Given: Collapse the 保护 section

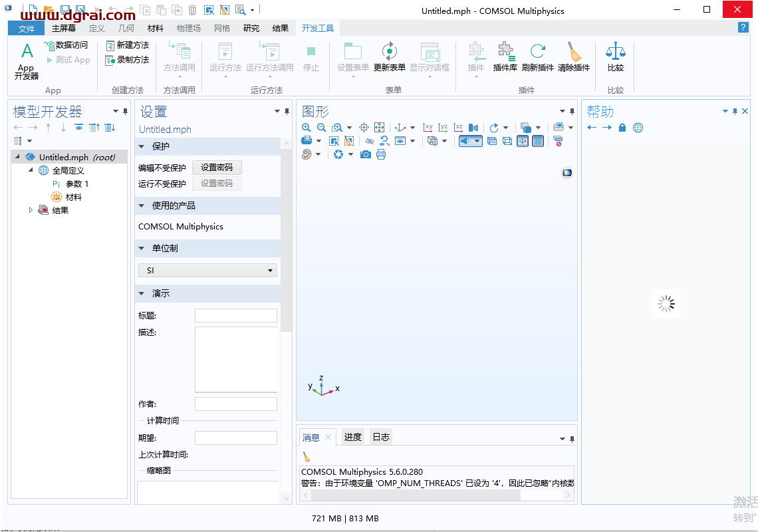Looking at the screenshot, I should point(142,146).
